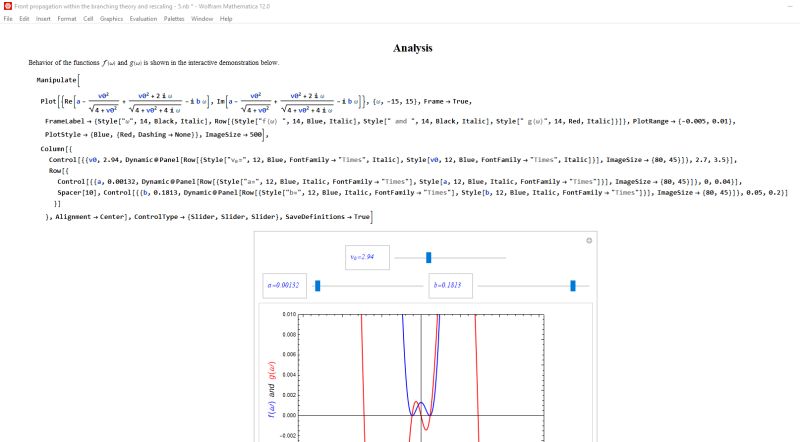Open the Insert menu

43,19
